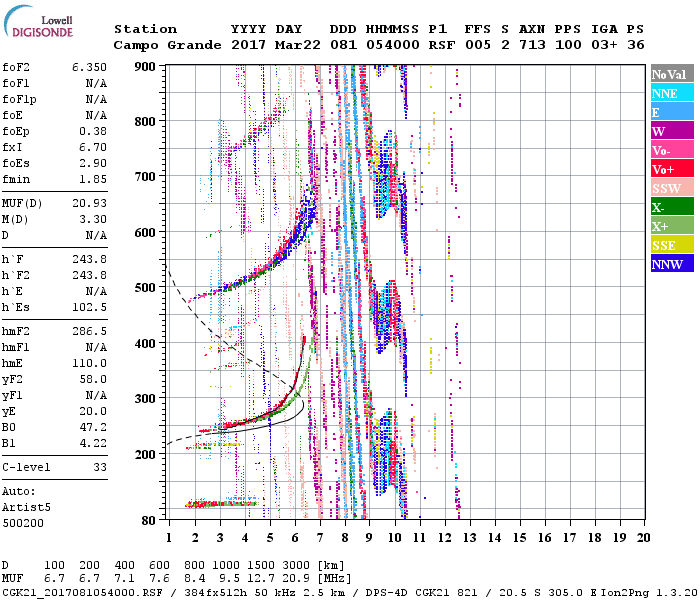This screenshot has width=700, height=600.
Task: Click the h`Es value 102.5
Action: click(89, 308)
